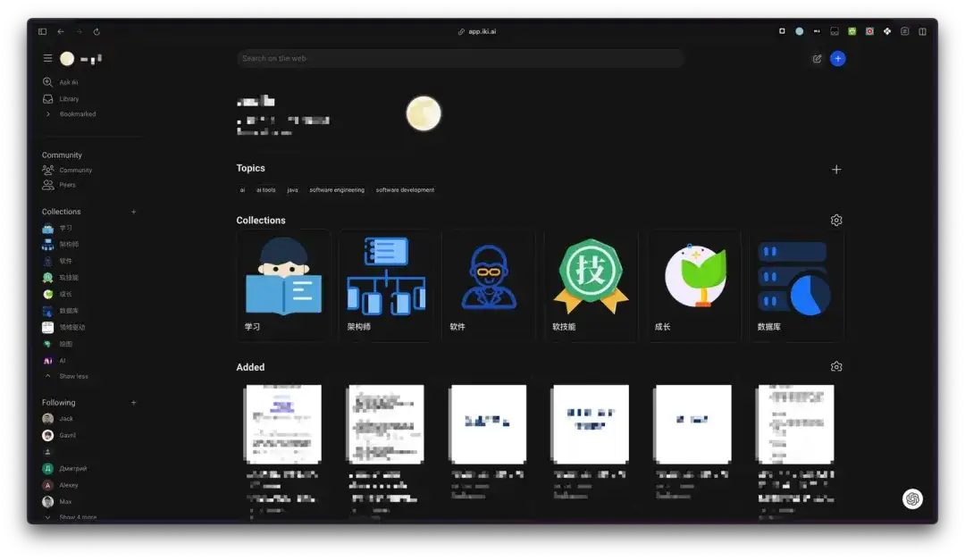This screenshot has width=965, height=560.
Task: Go back with the browser back arrow
Action: [61, 31]
